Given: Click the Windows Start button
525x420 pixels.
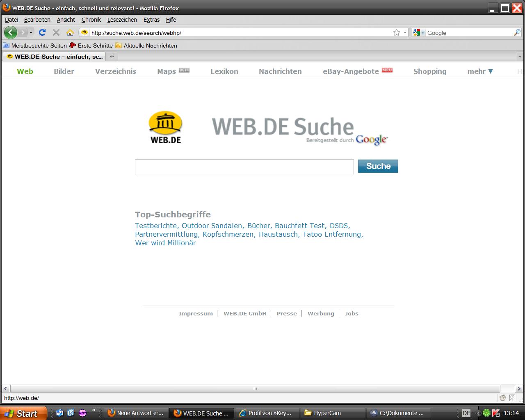Looking at the screenshot, I should click(23, 413).
